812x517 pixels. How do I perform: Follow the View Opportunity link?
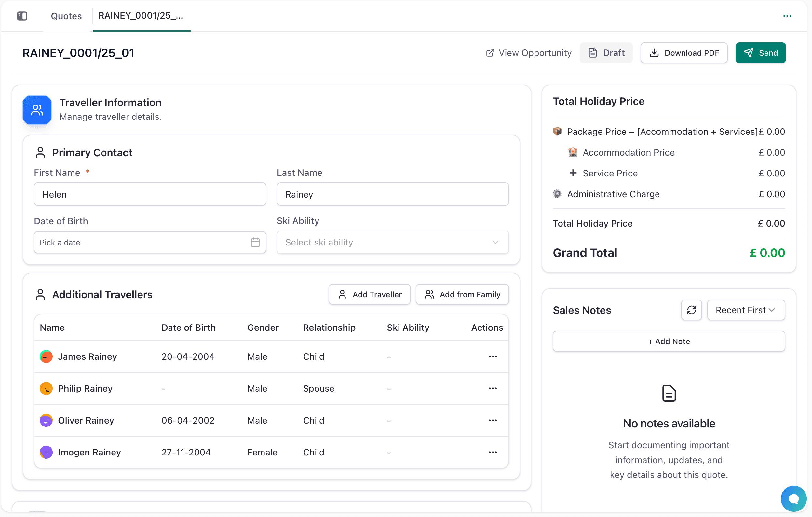[x=529, y=53]
